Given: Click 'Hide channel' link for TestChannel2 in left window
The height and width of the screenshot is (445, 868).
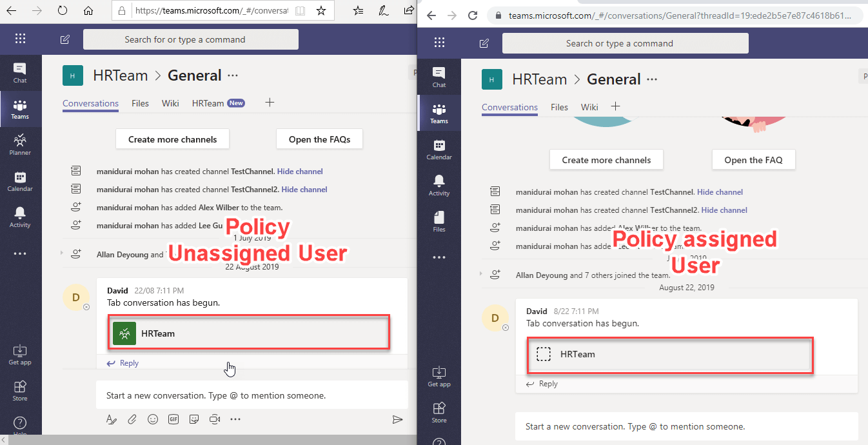Looking at the screenshot, I should coord(304,190).
